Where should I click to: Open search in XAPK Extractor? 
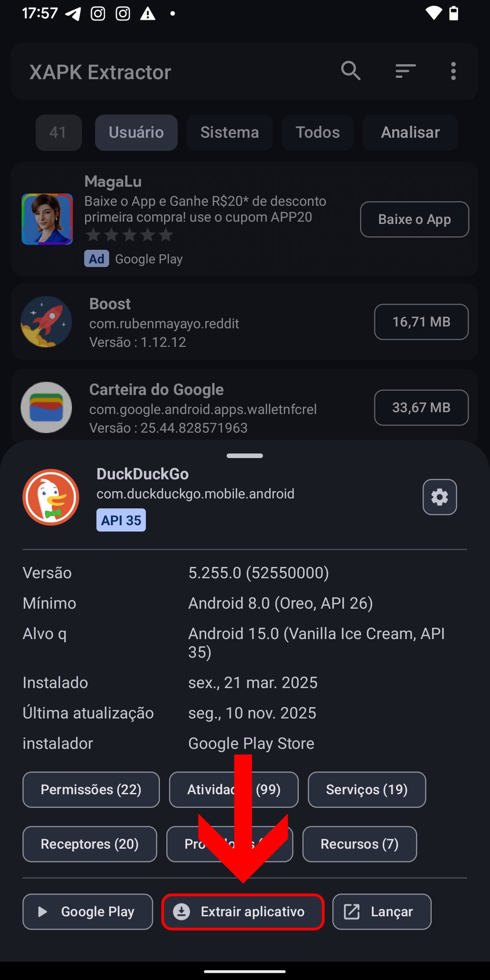click(351, 71)
